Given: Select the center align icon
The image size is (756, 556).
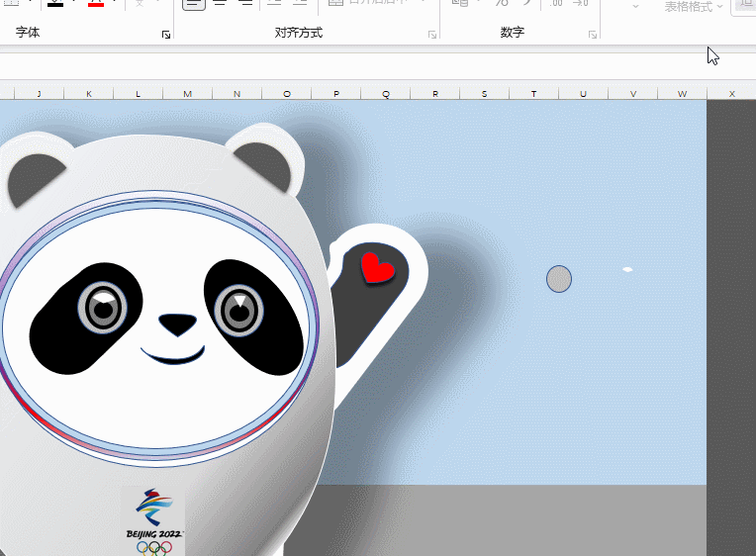Looking at the screenshot, I should point(220,3).
